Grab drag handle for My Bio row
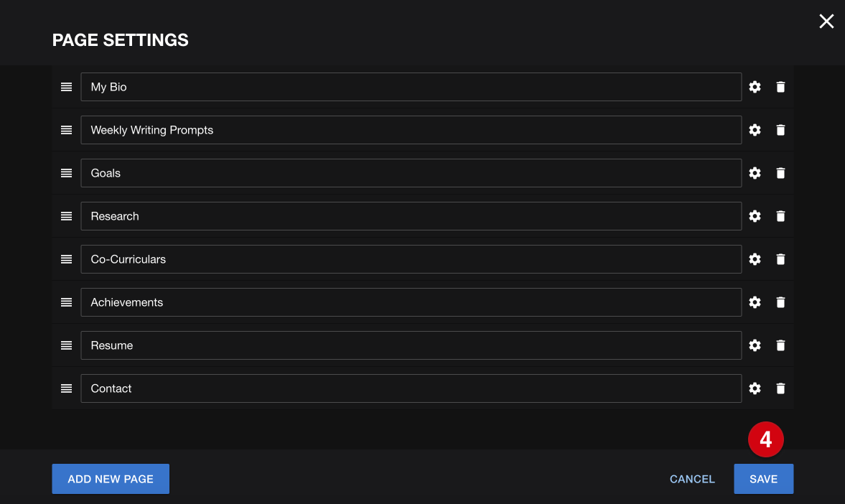845x504 pixels. point(66,87)
